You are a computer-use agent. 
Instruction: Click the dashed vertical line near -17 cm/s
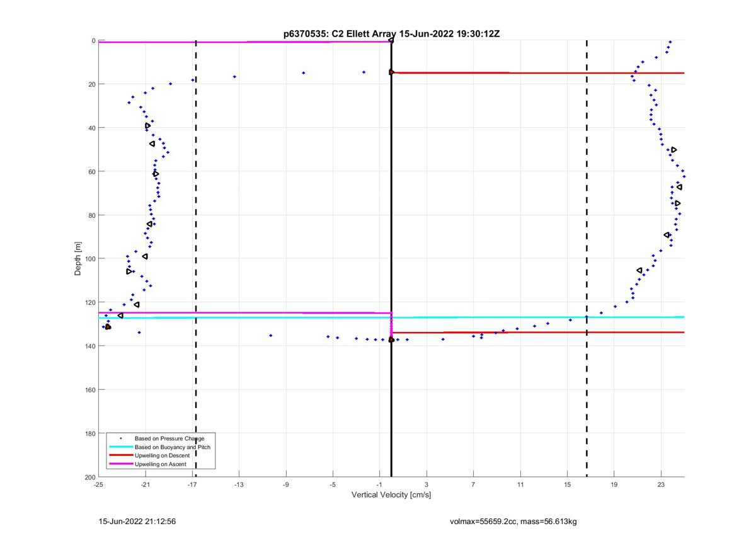[195, 258]
